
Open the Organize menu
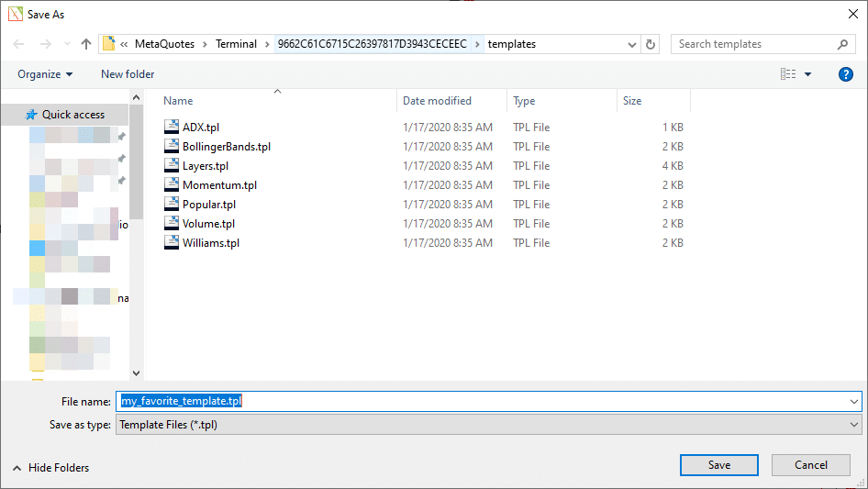[45, 74]
